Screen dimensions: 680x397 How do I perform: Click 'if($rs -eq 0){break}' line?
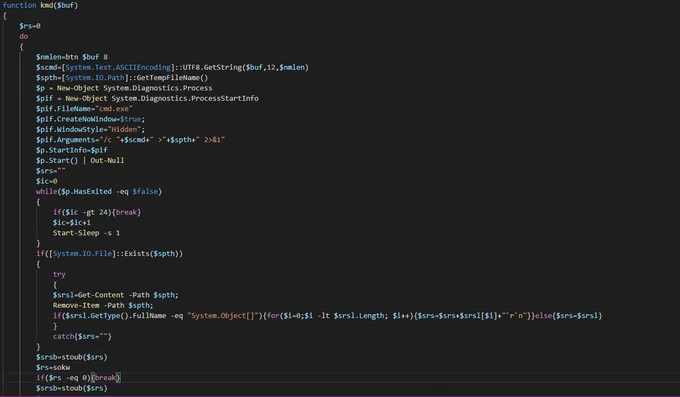tap(78, 378)
